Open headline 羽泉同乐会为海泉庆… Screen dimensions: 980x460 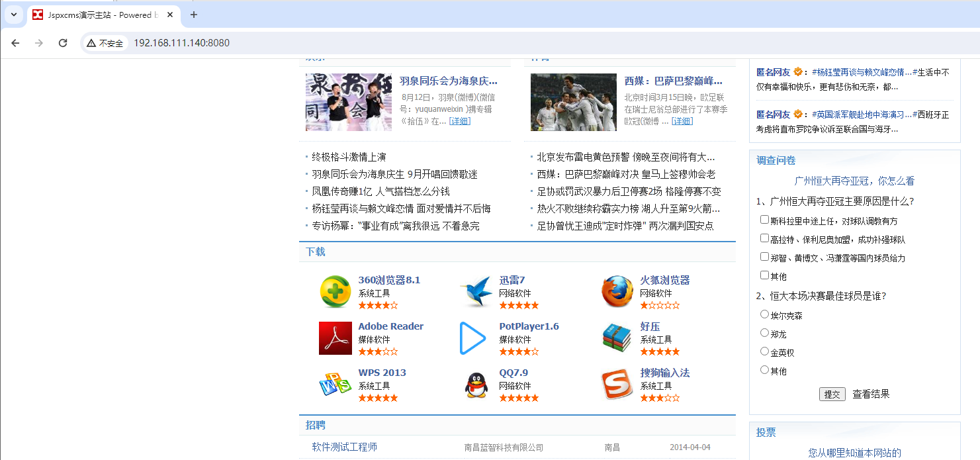[x=449, y=81]
